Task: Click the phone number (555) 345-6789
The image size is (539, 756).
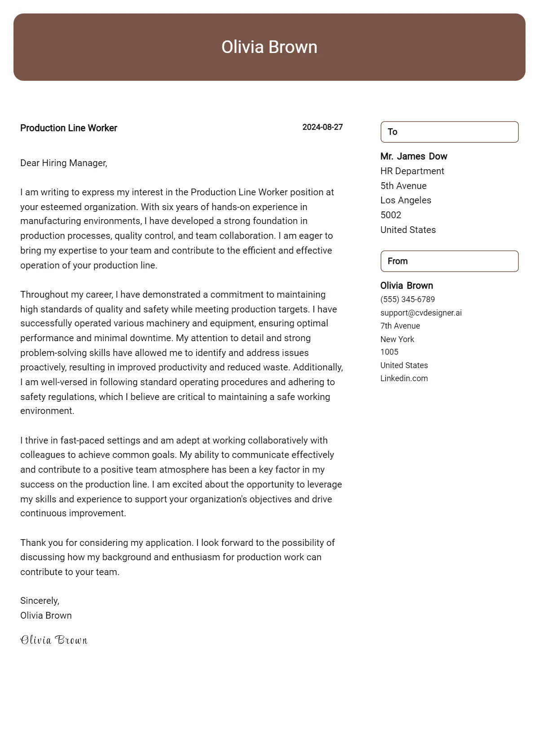Action: [407, 299]
